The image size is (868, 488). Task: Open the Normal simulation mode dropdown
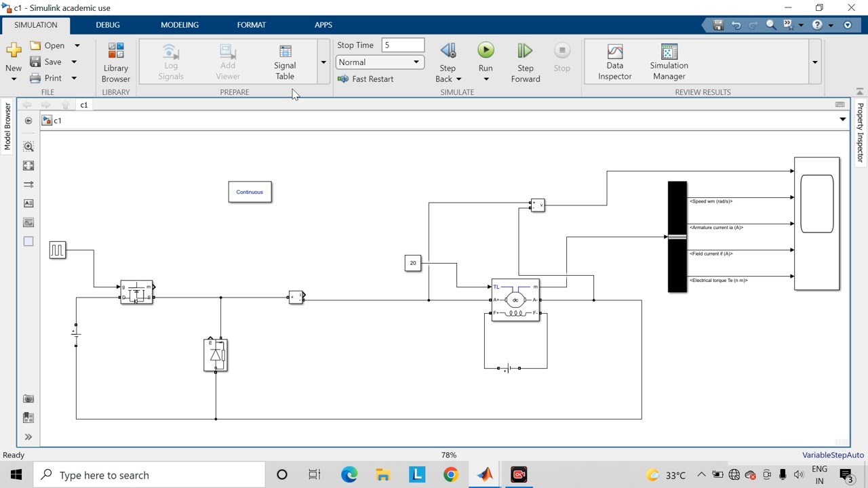pyautogui.click(x=380, y=62)
